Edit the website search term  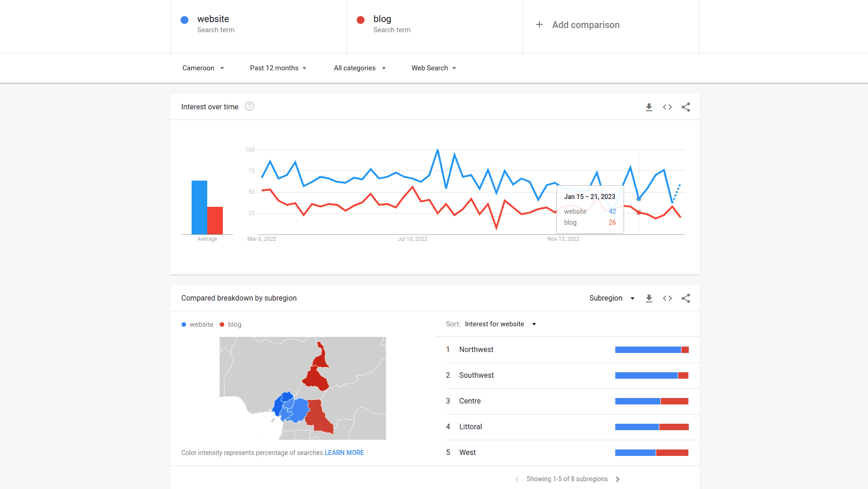259,26
